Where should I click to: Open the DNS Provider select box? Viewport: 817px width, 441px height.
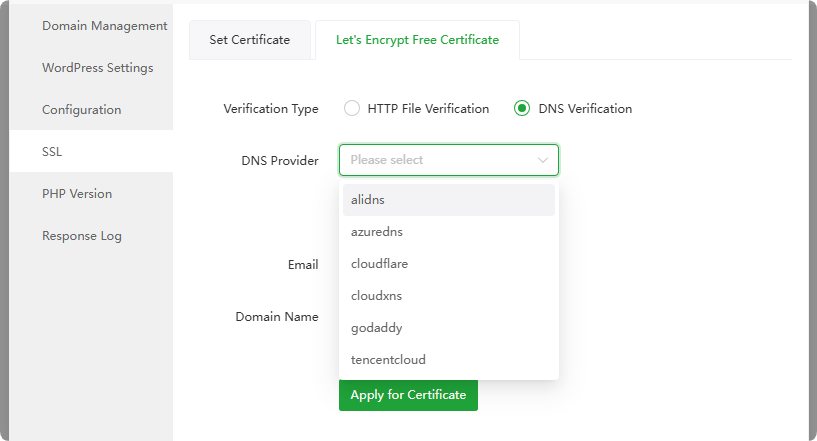click(x=440, y=160)
